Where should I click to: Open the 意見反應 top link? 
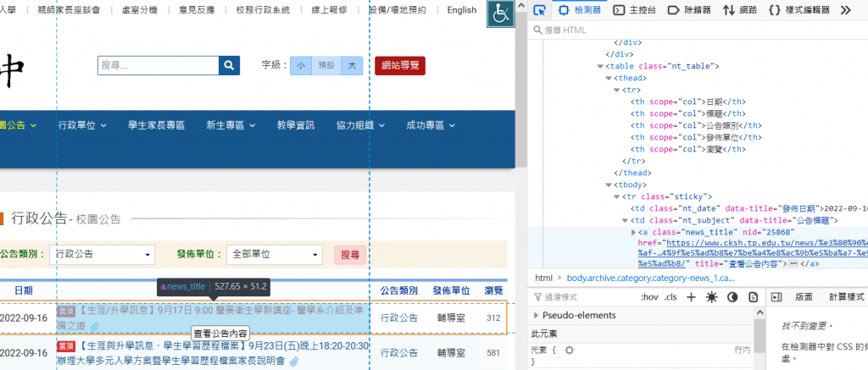[x=197, y=10]
